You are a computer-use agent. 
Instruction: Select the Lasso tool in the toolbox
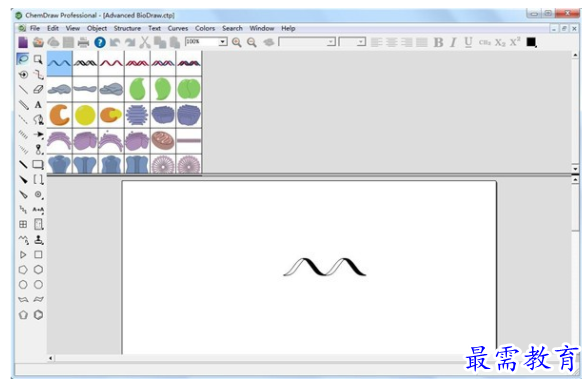point(23,59)
